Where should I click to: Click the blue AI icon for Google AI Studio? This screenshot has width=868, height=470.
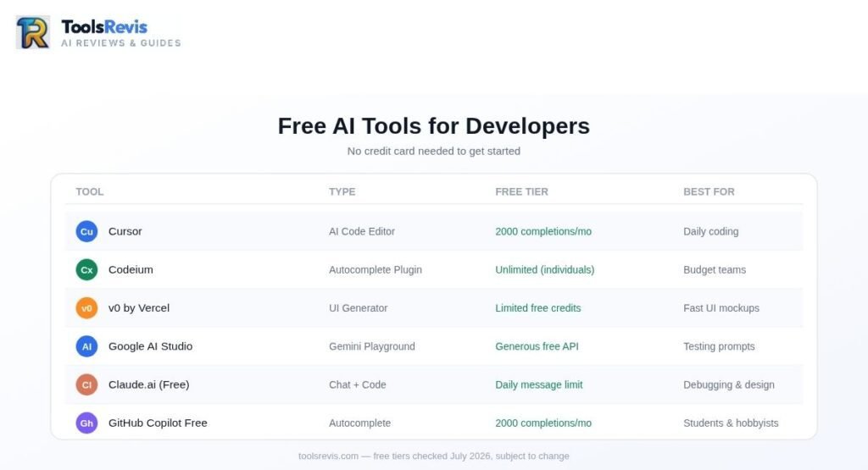point(87,346)
